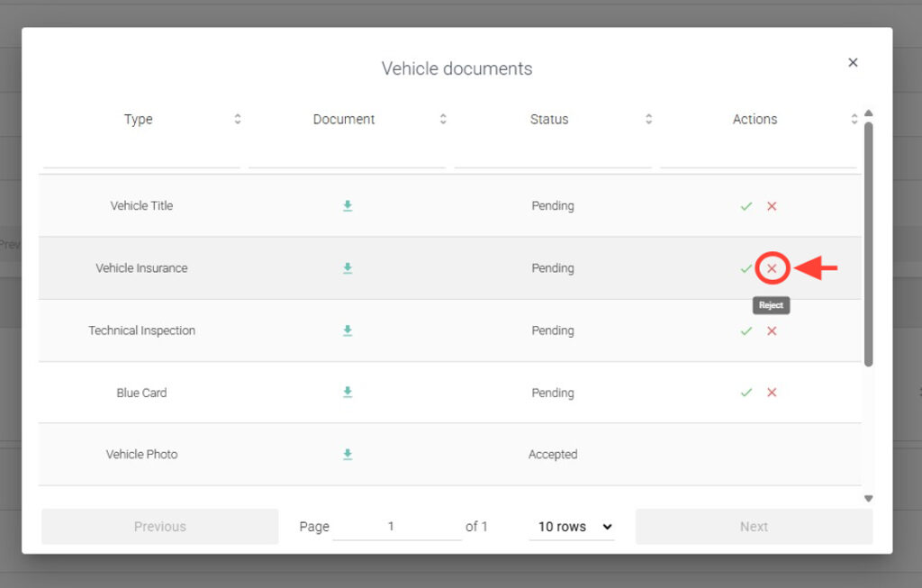Click the Previous page button

point(160,527)
